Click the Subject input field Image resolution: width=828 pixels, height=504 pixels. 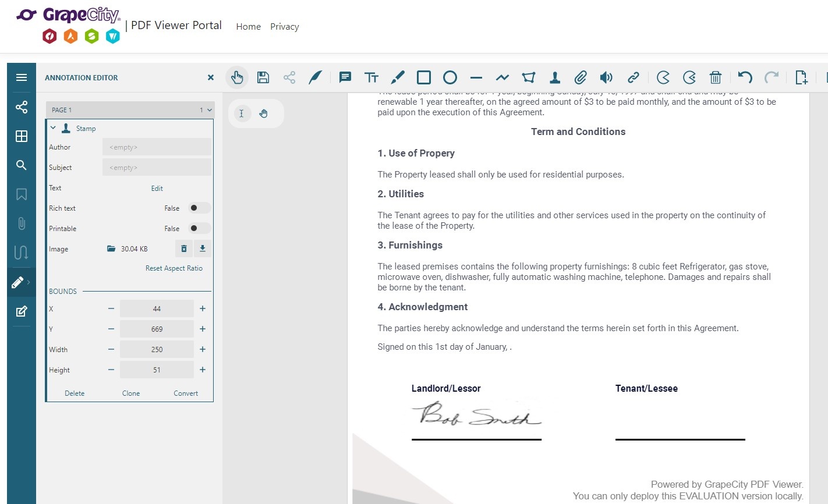click(157, 168)
